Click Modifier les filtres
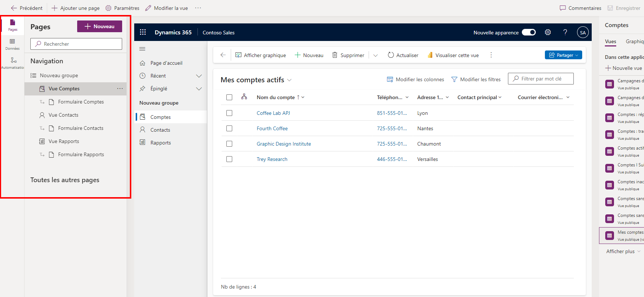 click(476, 79)
